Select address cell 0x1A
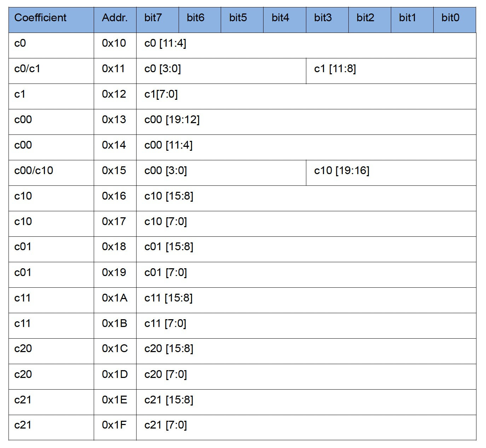Image resolution: width=486 pixels, height=448 pixels. coord(115,300)
